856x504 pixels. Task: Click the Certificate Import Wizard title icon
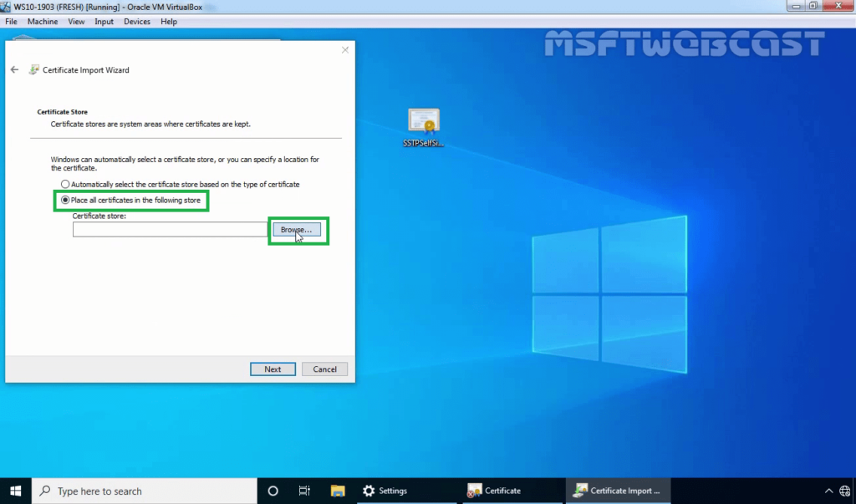[x=33, y=69]
